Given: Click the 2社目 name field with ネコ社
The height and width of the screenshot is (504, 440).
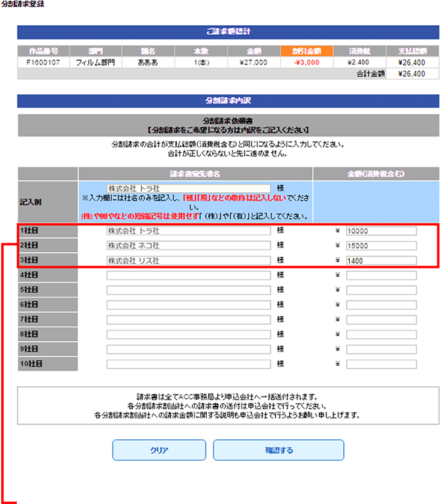Looking at the screenshot, I should click(x=188, y=246).
